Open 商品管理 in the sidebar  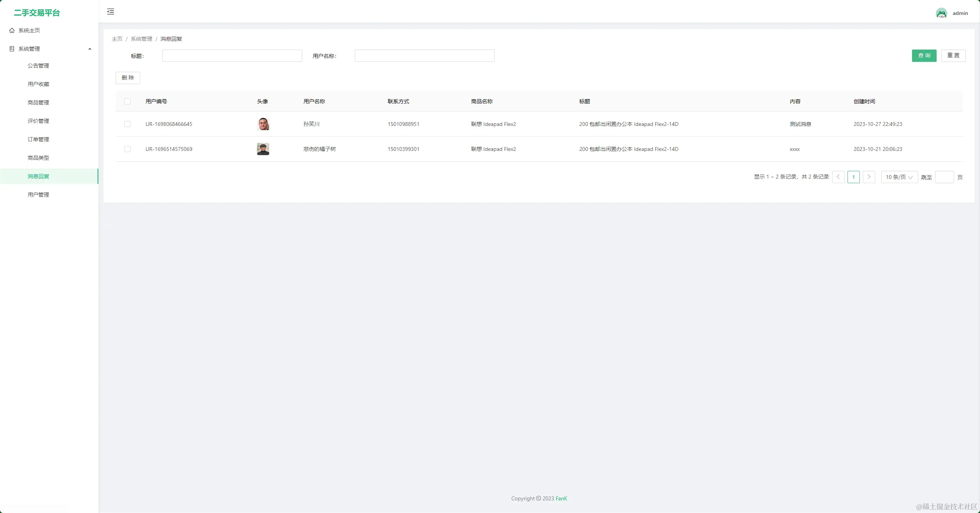click(38, 103)
